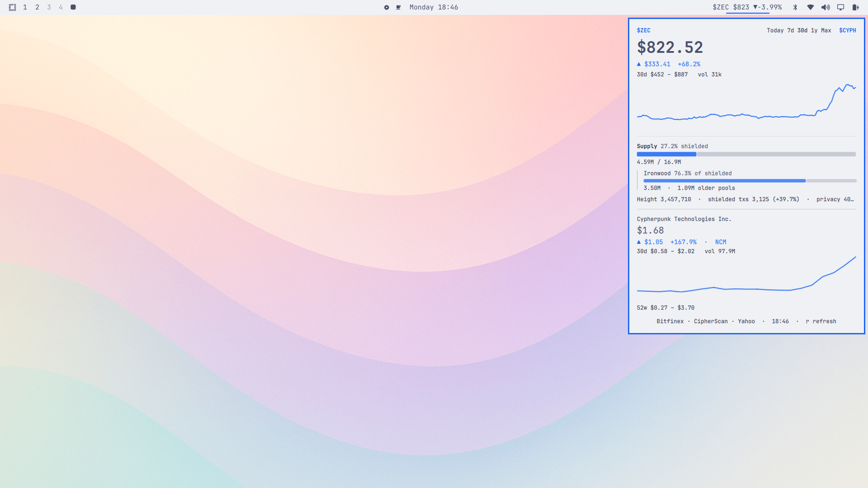Image resolution: width=868 pixels, height=488 pixels.
Task: Click the $1.68 stock price
Action: 650,230
